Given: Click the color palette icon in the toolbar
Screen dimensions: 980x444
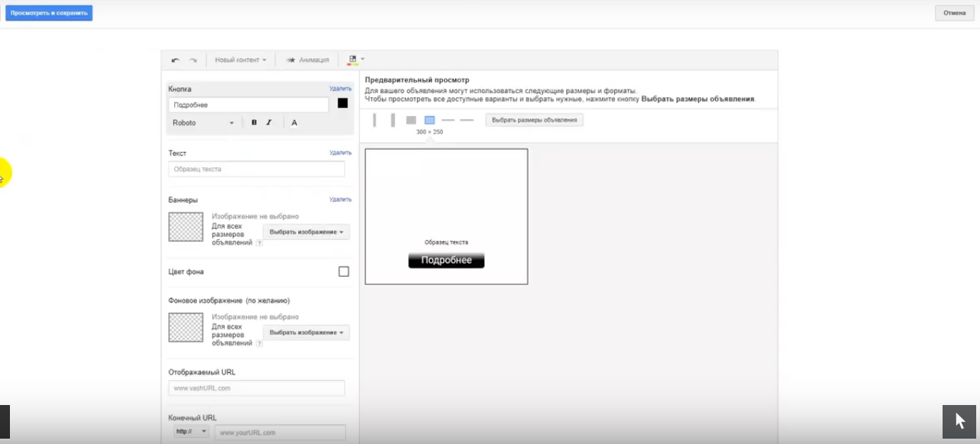Looking at the screenshot, I should coord(352,59).
